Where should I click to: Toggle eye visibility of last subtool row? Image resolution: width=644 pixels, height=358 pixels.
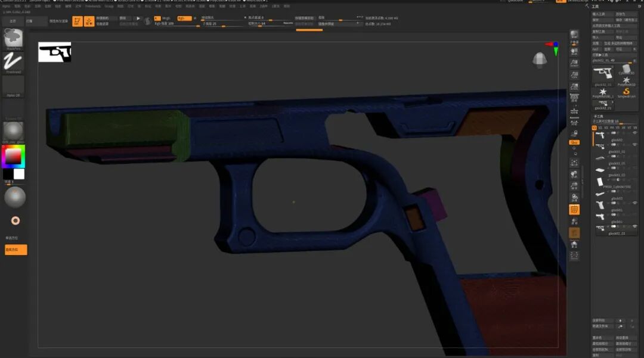(x=635, y=226)
